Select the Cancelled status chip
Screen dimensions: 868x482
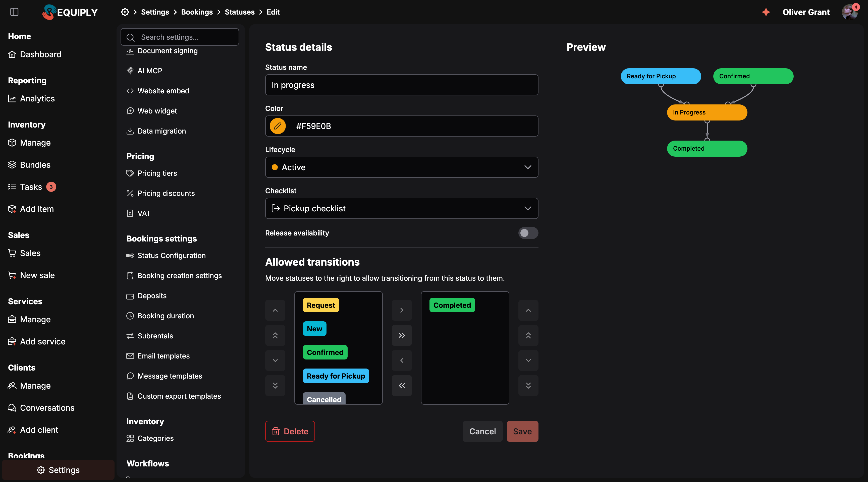coord(324,399)
